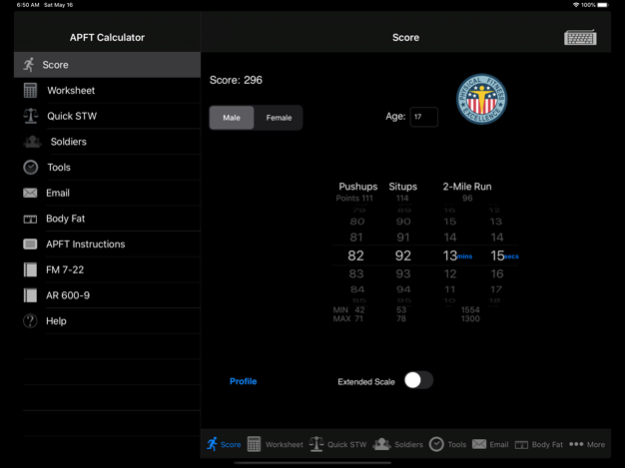This screenshot has height=468, width=625.
Task: Open APFT Instructions document
Action: pos(85,244)
